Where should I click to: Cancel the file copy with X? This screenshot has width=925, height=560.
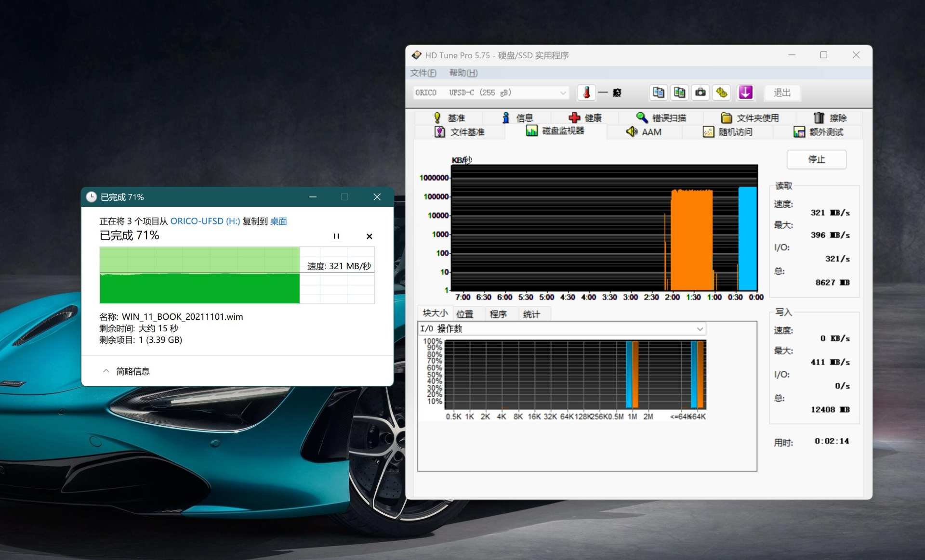point(369,236)
